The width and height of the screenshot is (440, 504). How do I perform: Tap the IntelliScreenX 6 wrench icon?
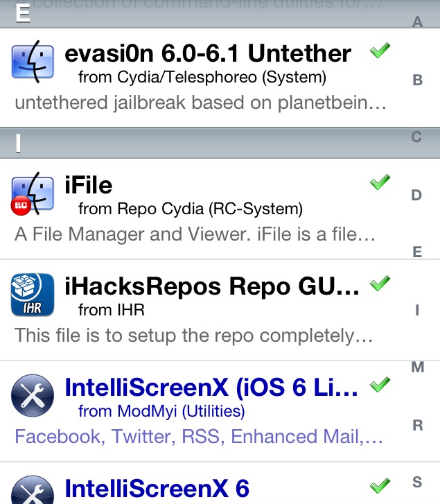click(x=33, y=489)
